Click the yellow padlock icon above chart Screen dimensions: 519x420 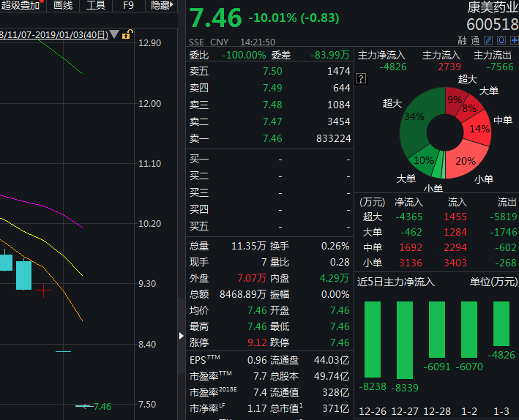click(x=127, y=34)
